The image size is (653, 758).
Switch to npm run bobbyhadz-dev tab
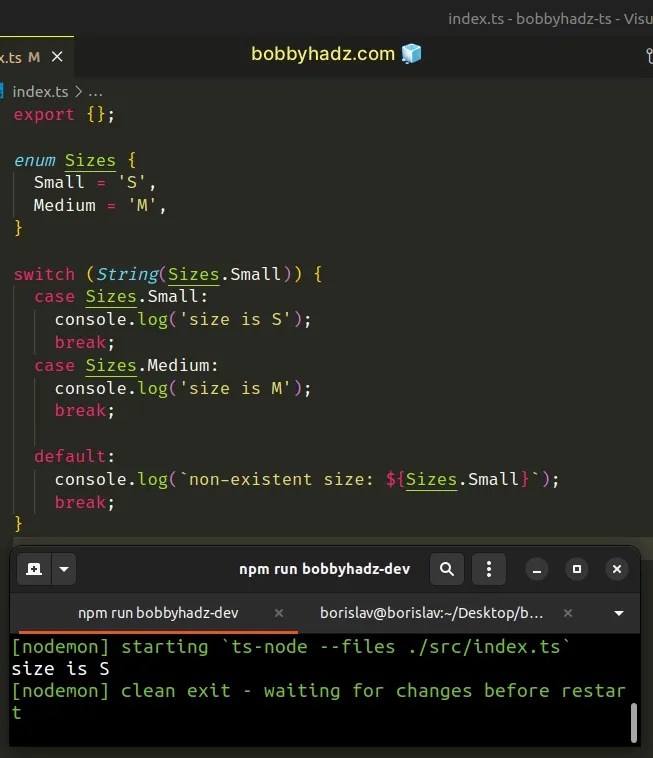[158, 613]
